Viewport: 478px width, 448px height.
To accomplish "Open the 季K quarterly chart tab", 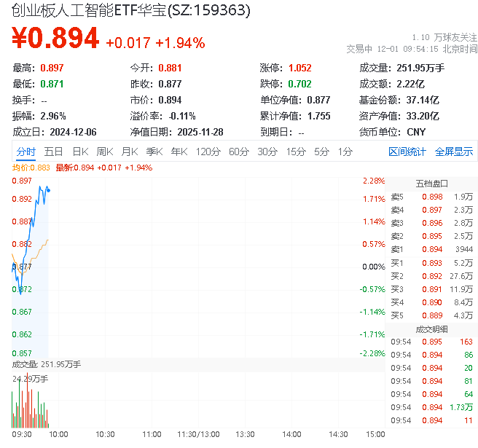I will (x=154, y=152).
